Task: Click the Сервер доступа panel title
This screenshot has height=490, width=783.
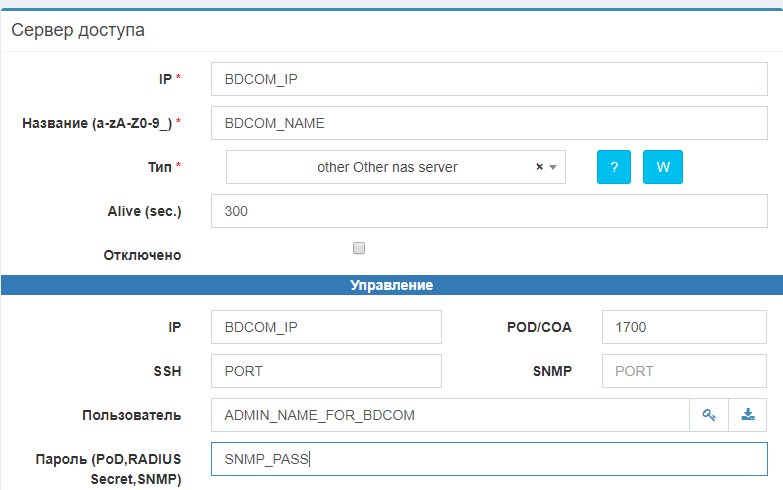Action: [x=78, y=30]
